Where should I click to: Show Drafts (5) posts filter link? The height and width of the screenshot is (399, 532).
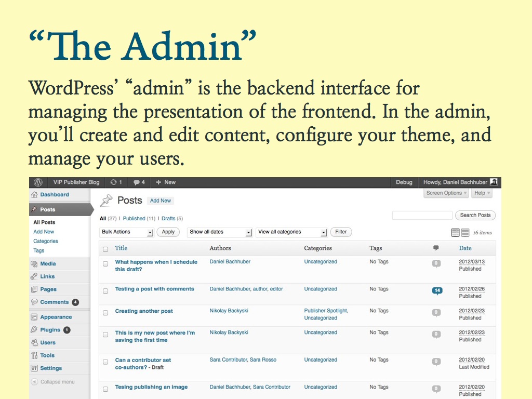(172, 219)
